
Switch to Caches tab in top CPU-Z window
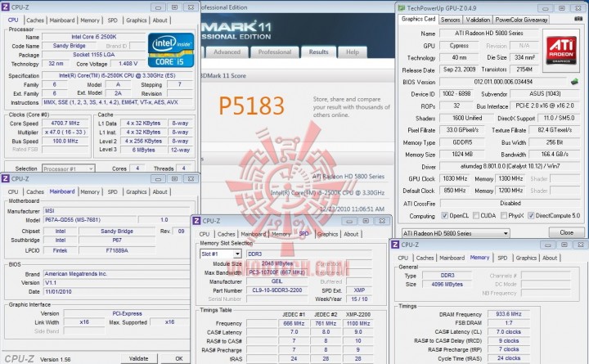pyautogui.click(x=35, y=20)
